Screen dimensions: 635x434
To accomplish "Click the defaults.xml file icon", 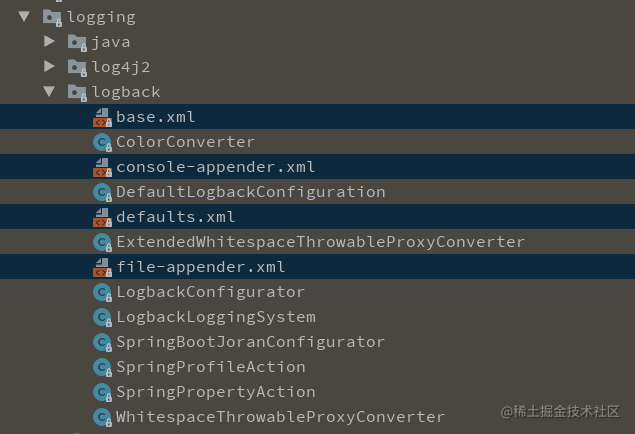I will (x=101, y=217).
